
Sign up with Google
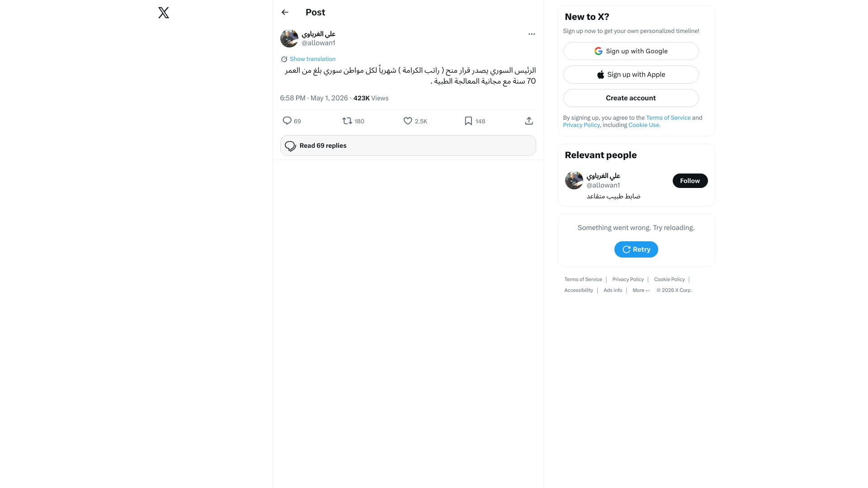(631, 51)
